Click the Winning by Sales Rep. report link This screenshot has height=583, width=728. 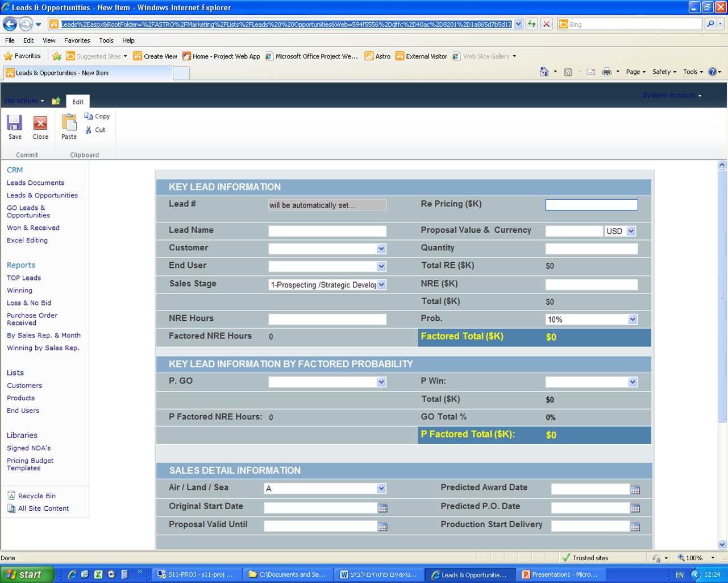pyautogui.click(x=43, y=348)
